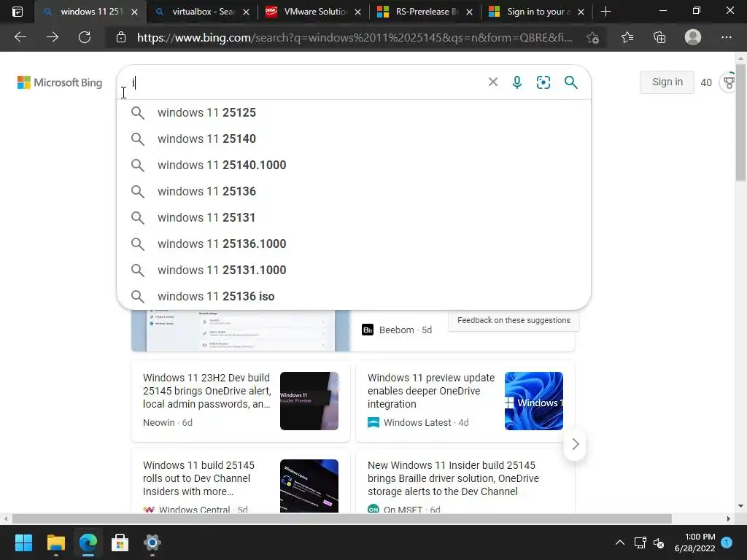
Task: Start voice search with microphone
Action: 517,82
